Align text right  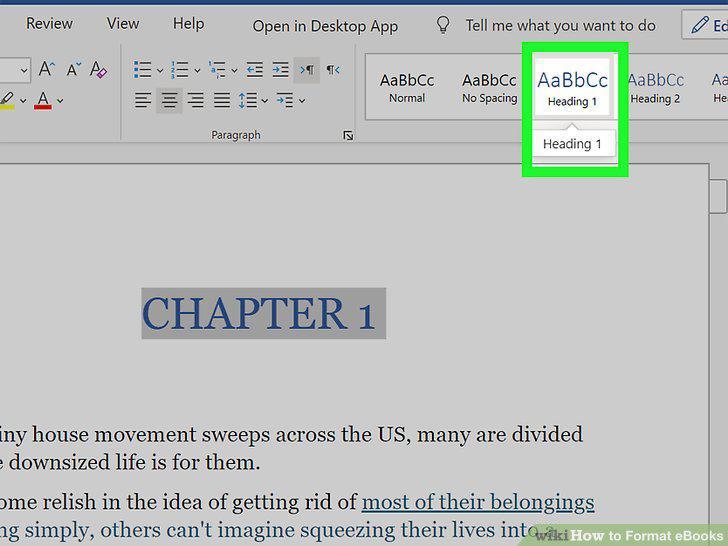tap(195, 100)
